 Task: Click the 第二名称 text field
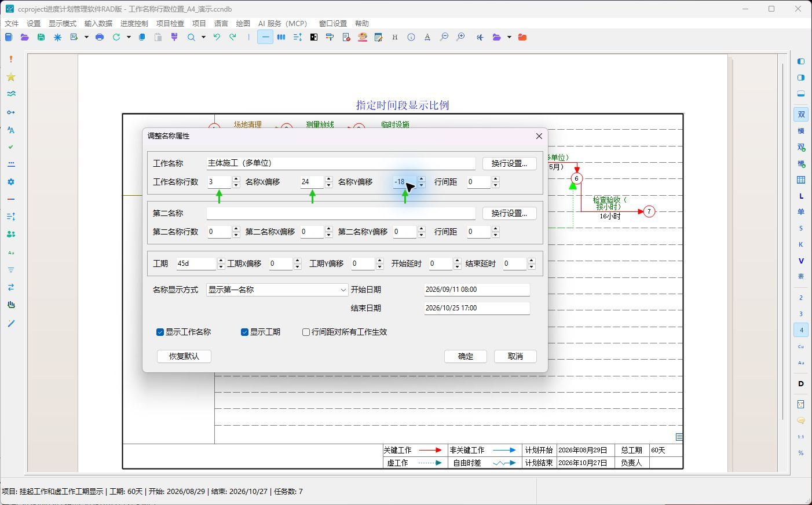(x=341, y=213)
